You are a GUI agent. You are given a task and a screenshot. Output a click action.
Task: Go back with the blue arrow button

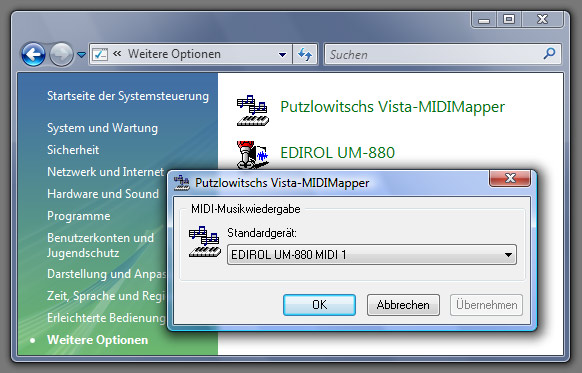point(33,55)
